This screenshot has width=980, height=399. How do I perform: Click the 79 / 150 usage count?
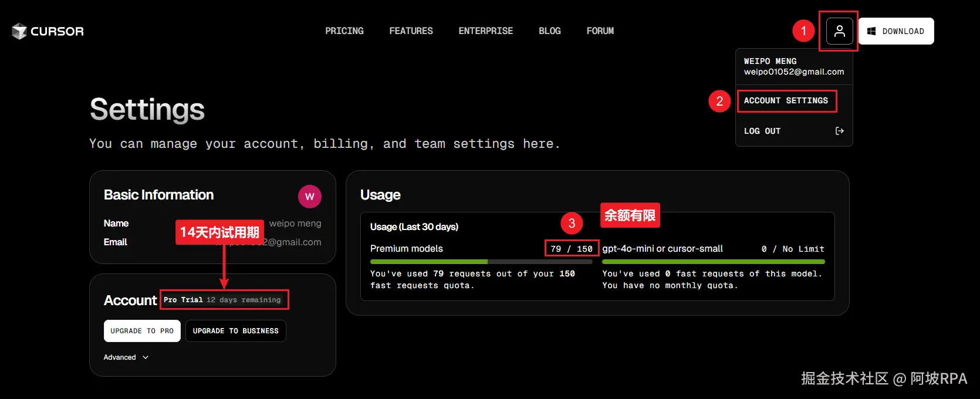572,249
